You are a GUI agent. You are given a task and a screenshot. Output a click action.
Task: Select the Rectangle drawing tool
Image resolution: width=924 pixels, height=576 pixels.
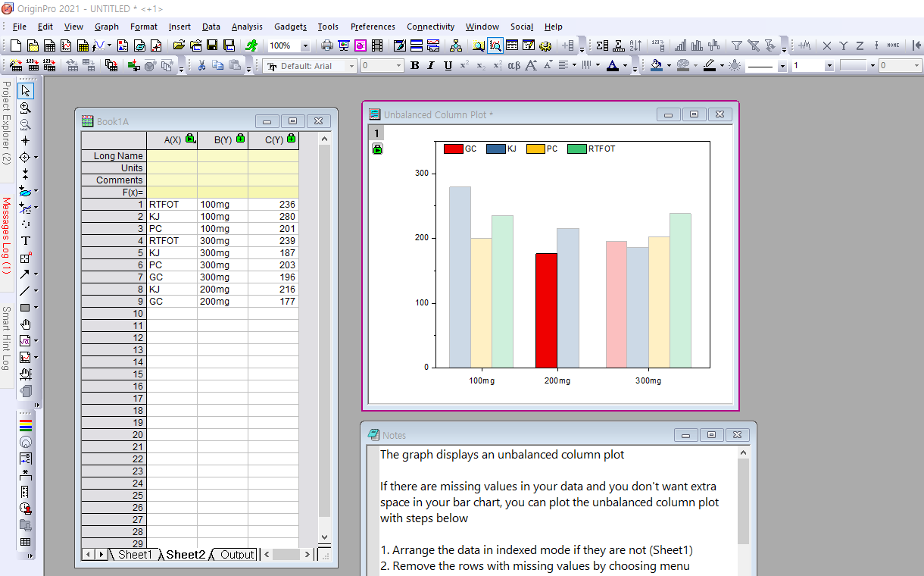25,308
